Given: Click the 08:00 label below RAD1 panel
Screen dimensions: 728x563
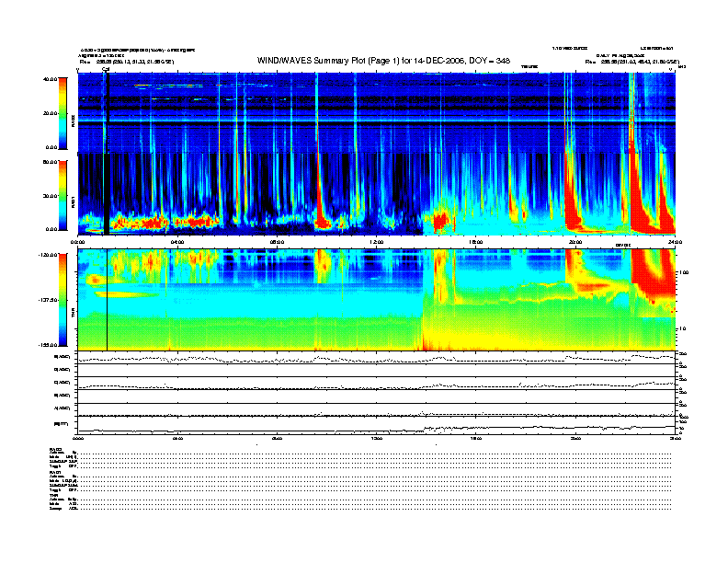Looking at the screenshot, I should [x=277, y=242].
